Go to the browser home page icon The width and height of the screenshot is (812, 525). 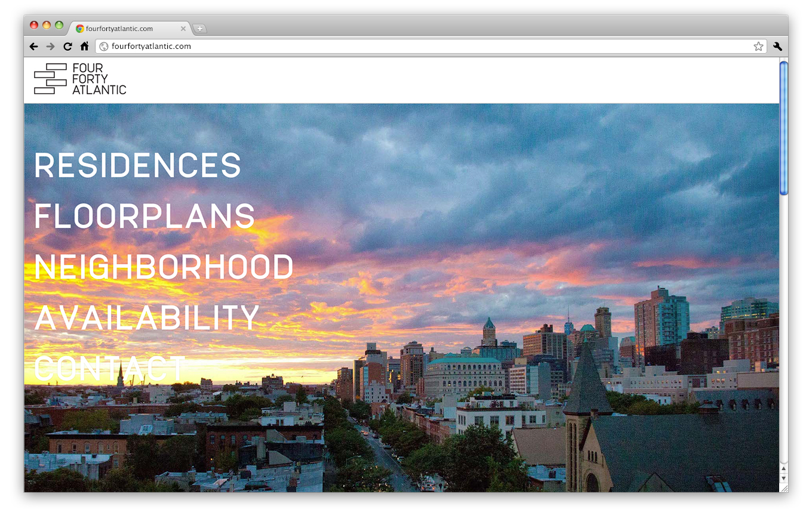(x=85, y=46)
